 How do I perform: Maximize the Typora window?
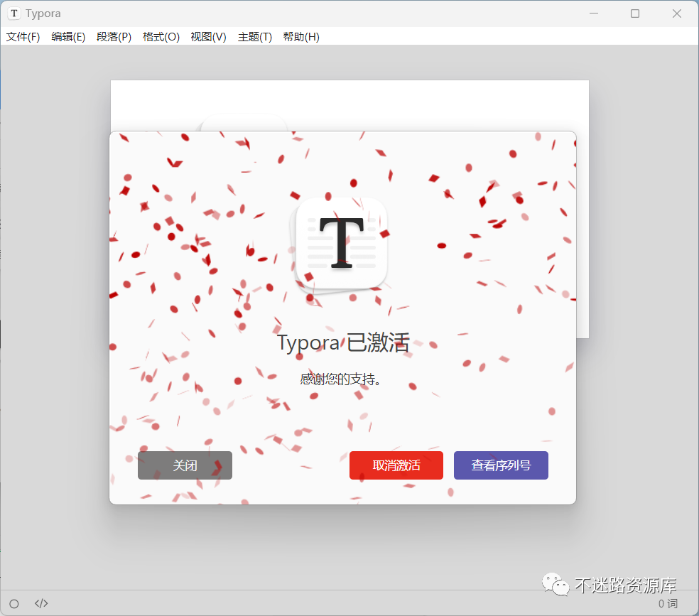pos(635,13)
